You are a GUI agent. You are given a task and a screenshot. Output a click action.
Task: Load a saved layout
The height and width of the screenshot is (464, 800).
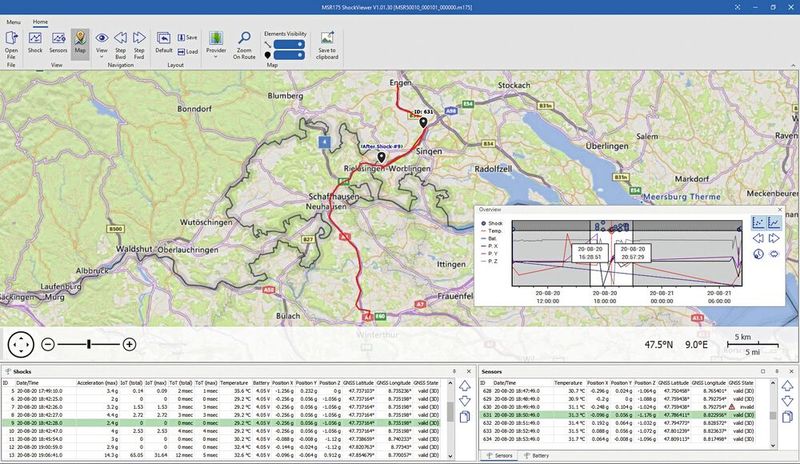click(x=187, y=52)
